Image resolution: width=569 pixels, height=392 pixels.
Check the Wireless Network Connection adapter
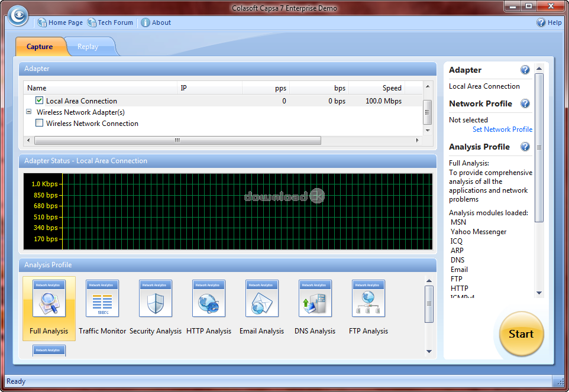click(39, 123)
